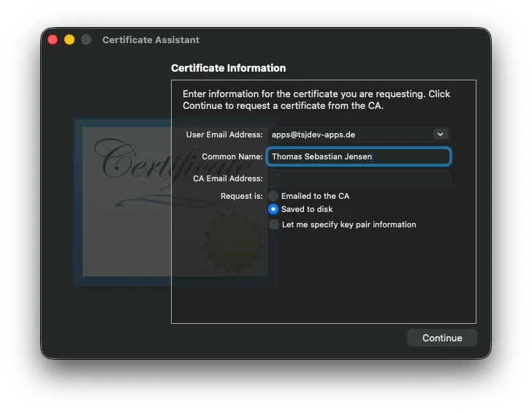Click the Saved to disk label text
Image resolution: width=532 pixels, height=413 pixels.
307,209
